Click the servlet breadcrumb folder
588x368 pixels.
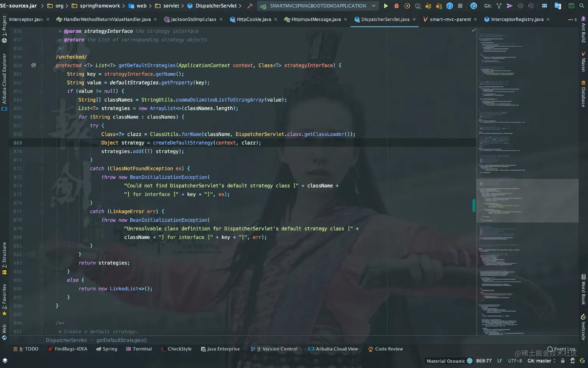167,6
